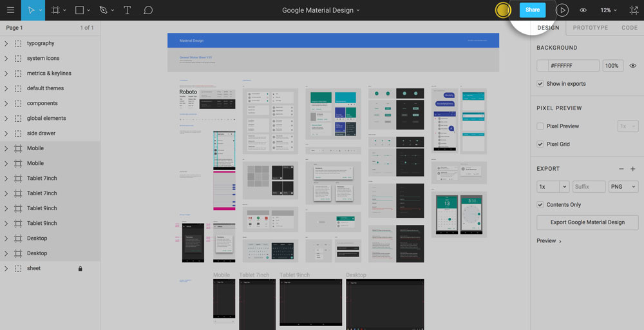644x330 pixels.
Task: Select the metrics & keylines layer
Action: (x=50, y=73)
